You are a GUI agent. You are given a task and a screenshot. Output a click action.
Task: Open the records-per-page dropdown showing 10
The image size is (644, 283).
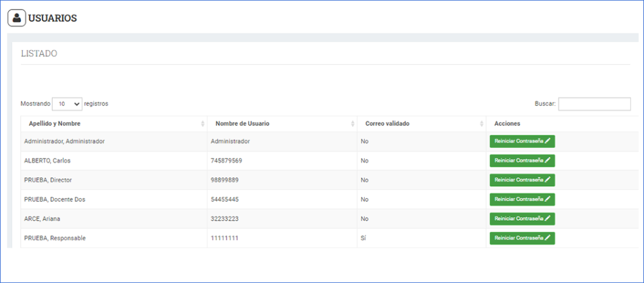(x=67, y=104)
